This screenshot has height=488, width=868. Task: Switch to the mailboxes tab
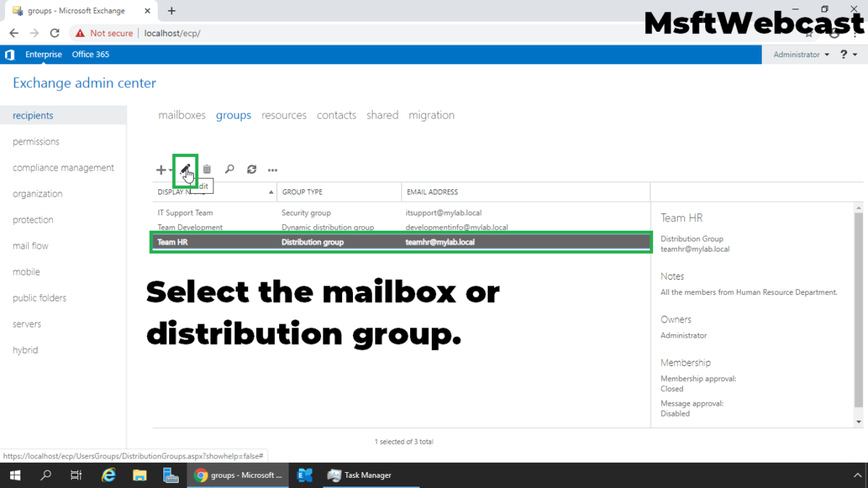click(182, 115)
